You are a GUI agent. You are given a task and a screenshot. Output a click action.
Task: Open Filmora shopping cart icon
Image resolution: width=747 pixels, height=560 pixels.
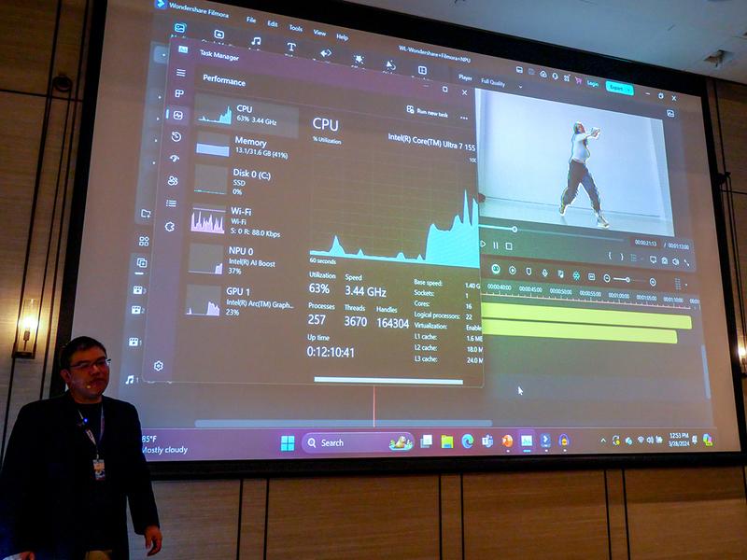[x=578, y=81]
